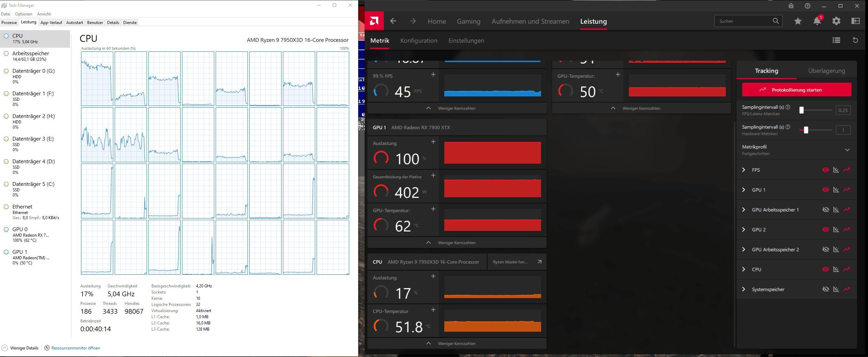Click the plus beside Gesamtleistung der Platine
The width and height of the screenshot is (868, 357).
point(433,175)
